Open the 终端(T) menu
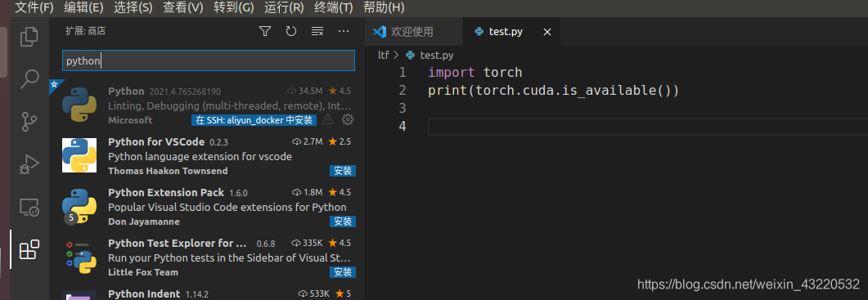868x300 pixels. (x=334, y=7)
